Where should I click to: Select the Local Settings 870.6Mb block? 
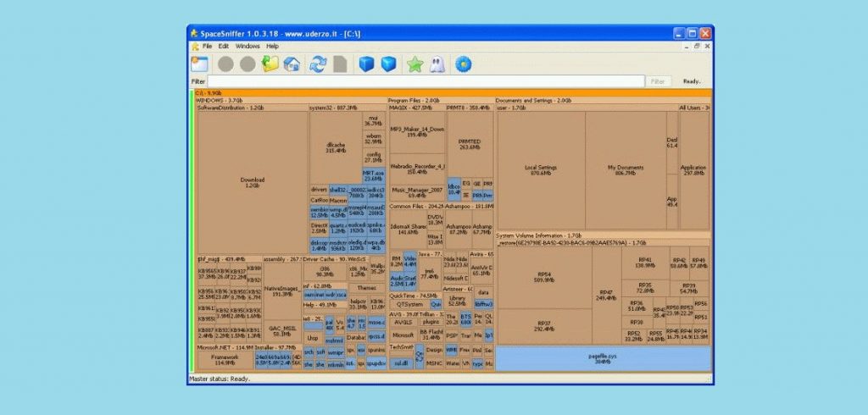pos(541,170)
